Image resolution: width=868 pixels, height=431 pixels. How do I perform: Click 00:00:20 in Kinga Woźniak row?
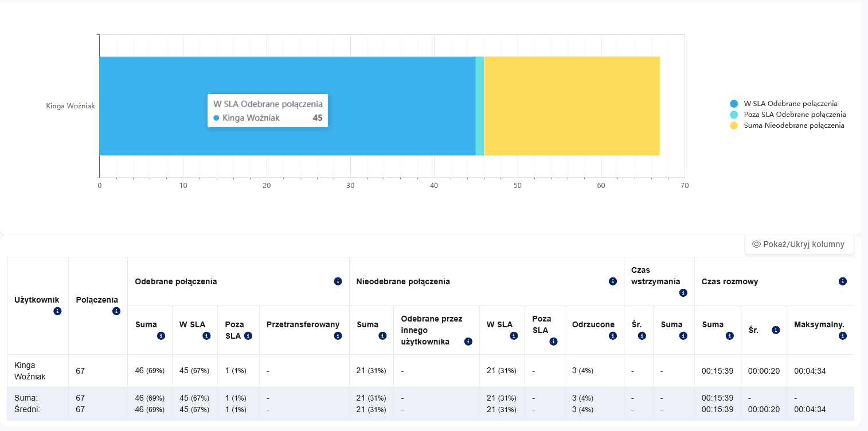(x=764, y=371)
